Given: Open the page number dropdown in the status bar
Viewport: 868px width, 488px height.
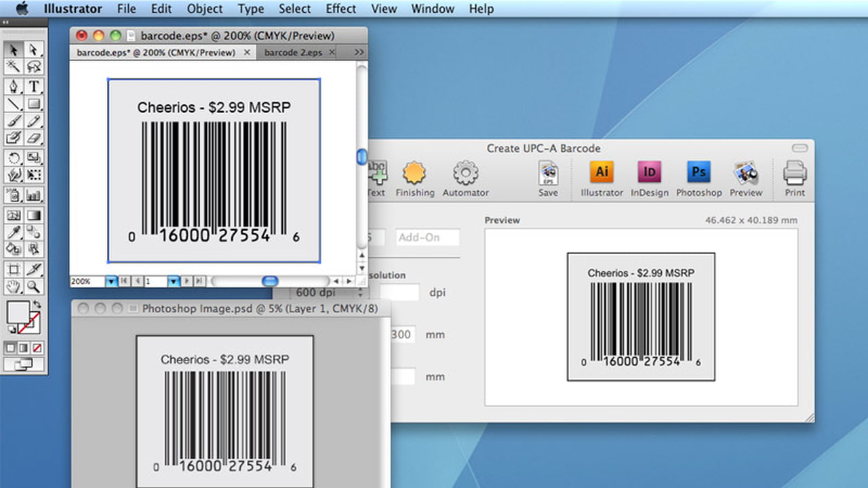Looking at the screenshot, I should pos(173,281).
